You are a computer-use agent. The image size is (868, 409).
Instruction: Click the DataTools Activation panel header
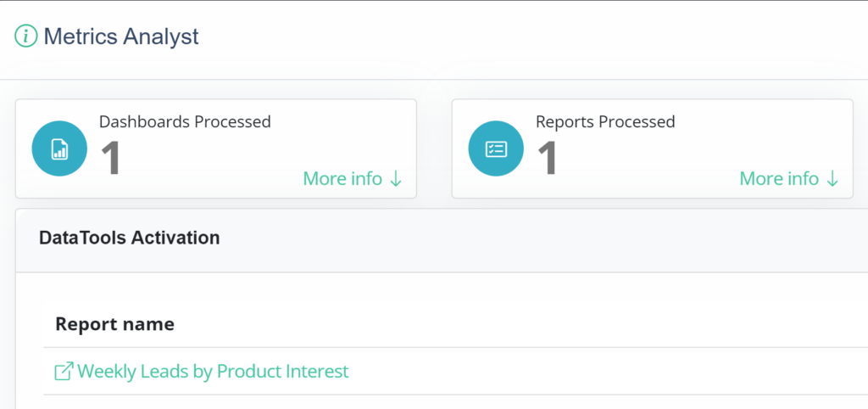pyautogui.click(x=442, y=238)
